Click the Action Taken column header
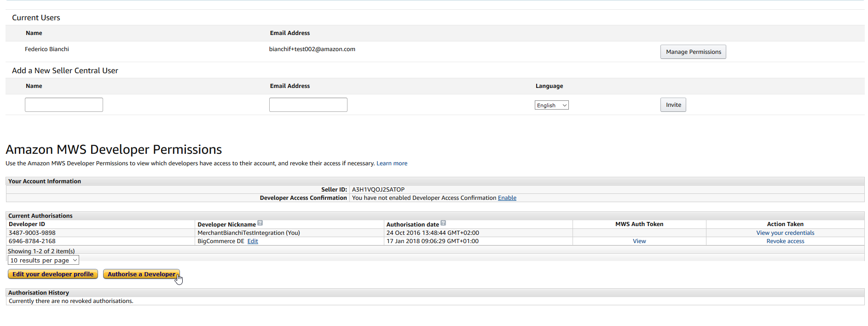Screen dimensions: 868x326 coord(785,224)
